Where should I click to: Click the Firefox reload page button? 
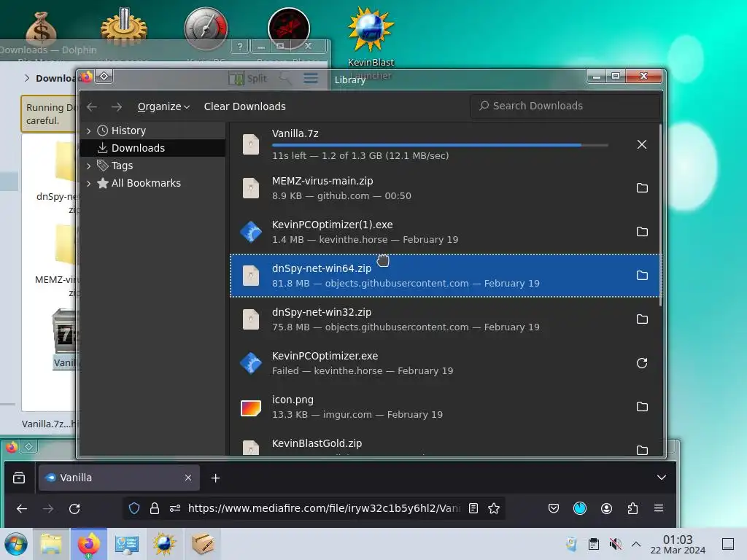click(x=74, y=508)
